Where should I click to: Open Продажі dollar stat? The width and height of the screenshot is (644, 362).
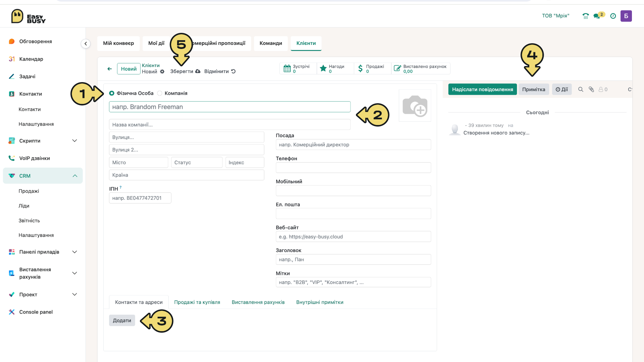point(372,68)
